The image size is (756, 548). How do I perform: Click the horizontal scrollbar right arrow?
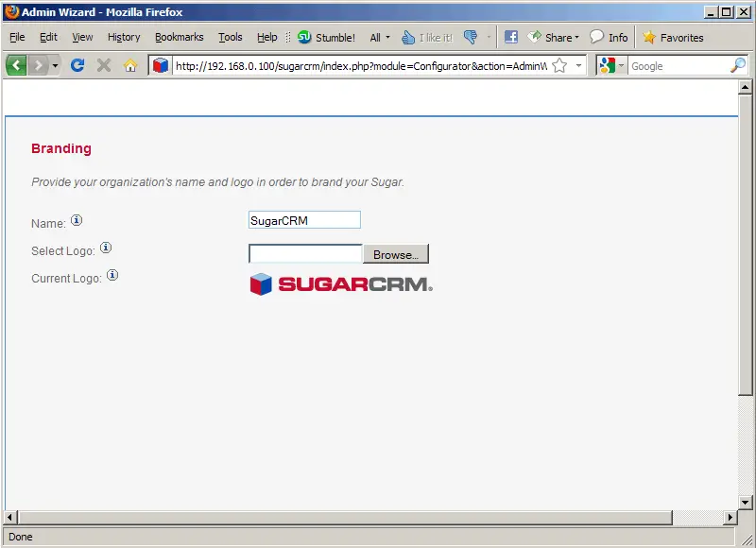(x=730, y=518)
